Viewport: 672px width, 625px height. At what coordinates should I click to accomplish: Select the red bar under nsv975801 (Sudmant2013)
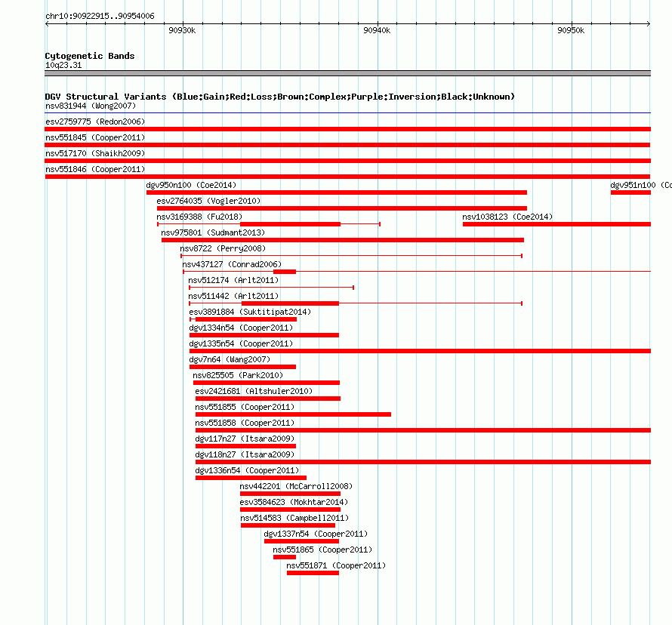click(x=343, y=240)
